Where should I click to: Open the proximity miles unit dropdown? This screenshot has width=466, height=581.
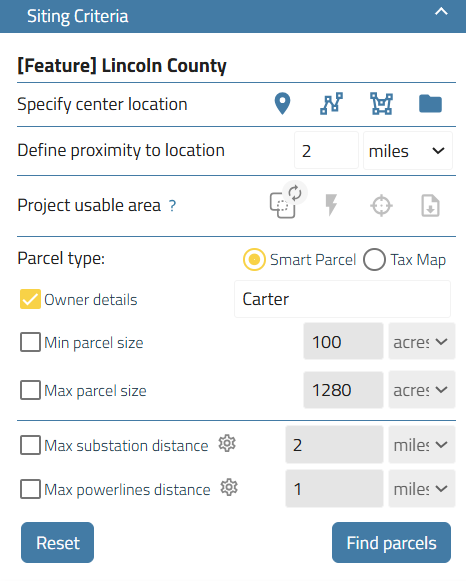pos(407,151)
